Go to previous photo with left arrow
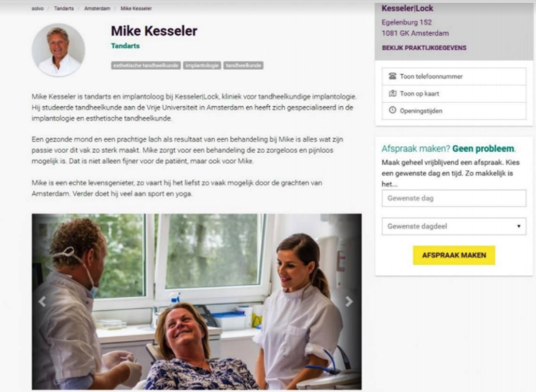The width and height of the screenshot is (536, 392). point(42,302)
